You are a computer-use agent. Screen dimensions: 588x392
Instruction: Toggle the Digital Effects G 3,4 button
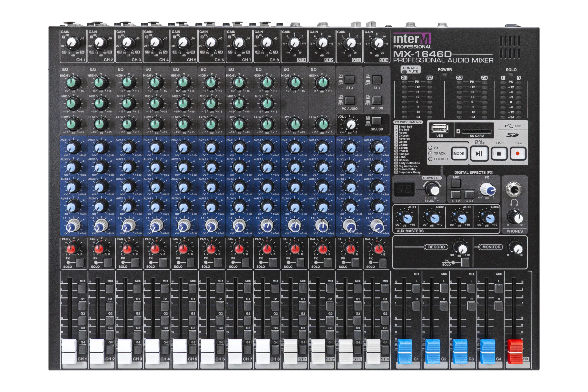(x=469, y=194)
